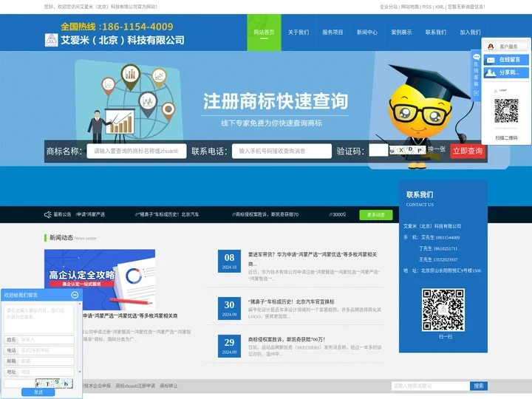Focus the 商标名称 input field
This screenshot has height=399, width=532.
(137, 151)
